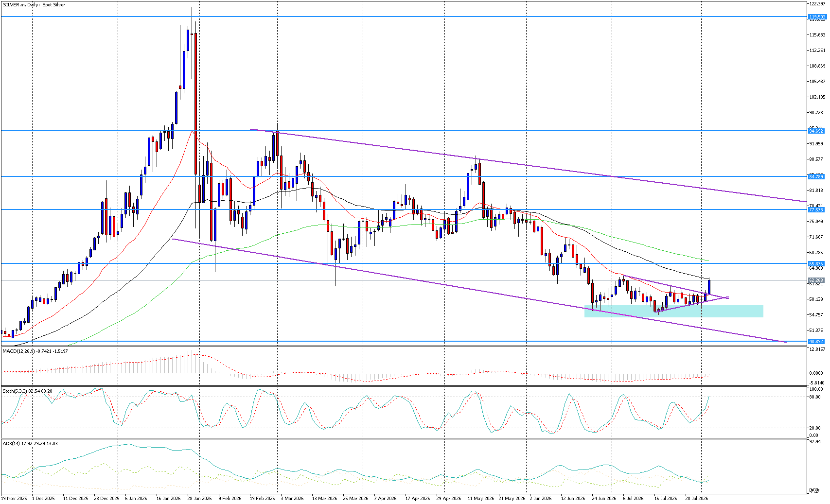
Task: Click the 122.397 value on the price axis
Action: (816, 3)
